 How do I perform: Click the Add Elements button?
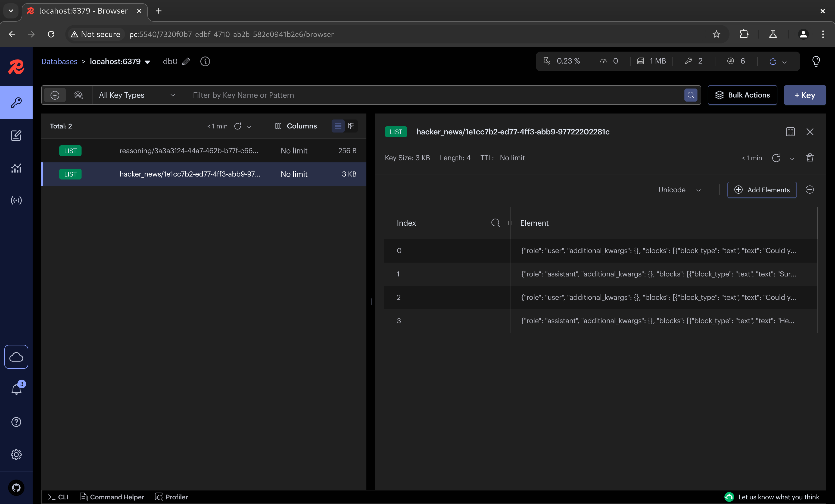pyautogui.click(x=762, y=190)
